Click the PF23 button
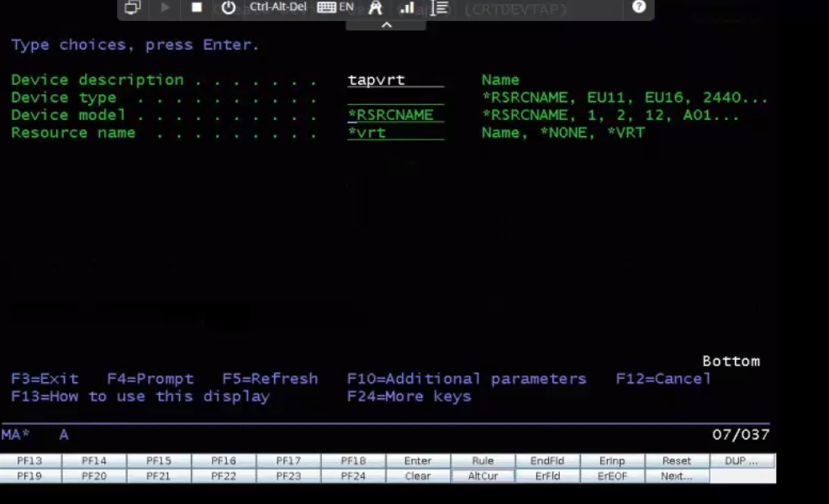The width and height of the screenshot is (829, 504). point(288,476)
